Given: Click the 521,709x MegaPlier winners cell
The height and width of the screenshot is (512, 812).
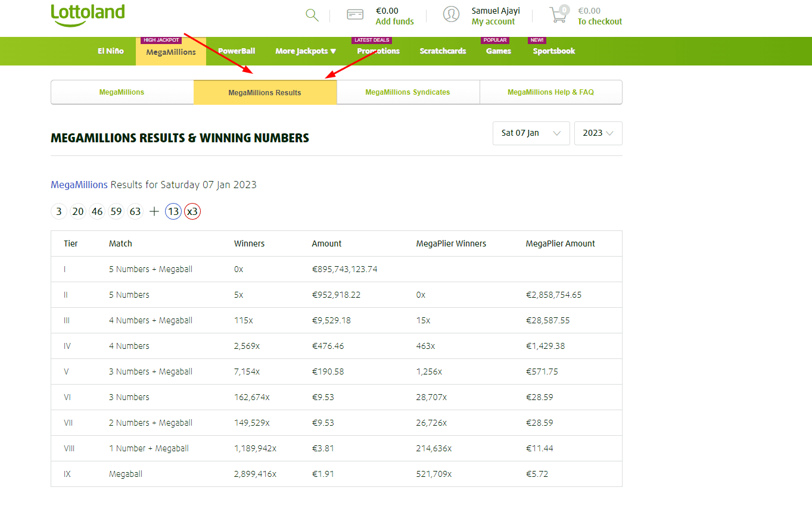Looking at the screenshot, I should (x=434, y=474).
